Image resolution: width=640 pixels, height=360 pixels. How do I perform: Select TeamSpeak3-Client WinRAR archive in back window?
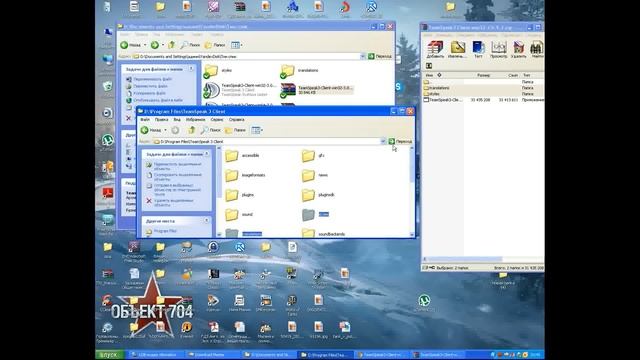(x=316, y=90)
